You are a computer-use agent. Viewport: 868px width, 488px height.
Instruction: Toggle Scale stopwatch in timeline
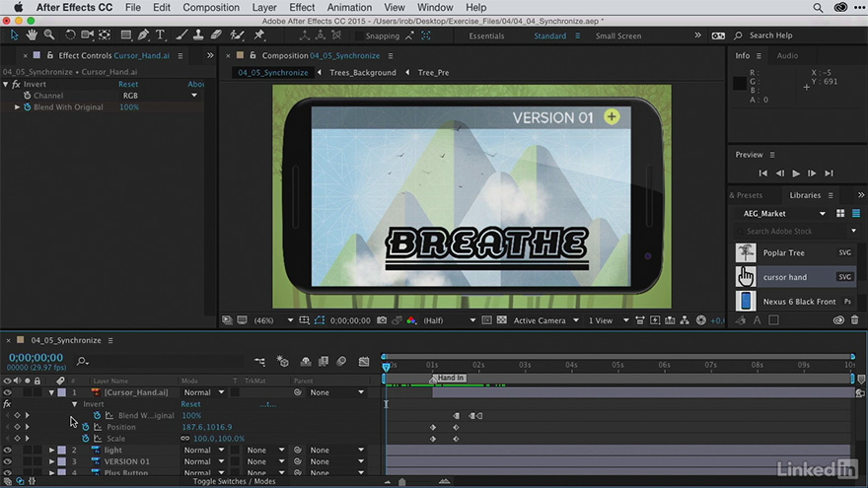pyautogui.click(x=85, y=439)
